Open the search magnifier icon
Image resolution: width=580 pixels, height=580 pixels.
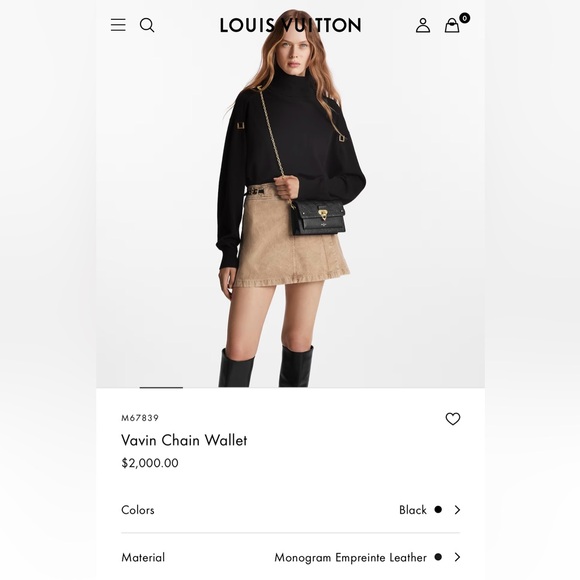[x=147, y=25]
